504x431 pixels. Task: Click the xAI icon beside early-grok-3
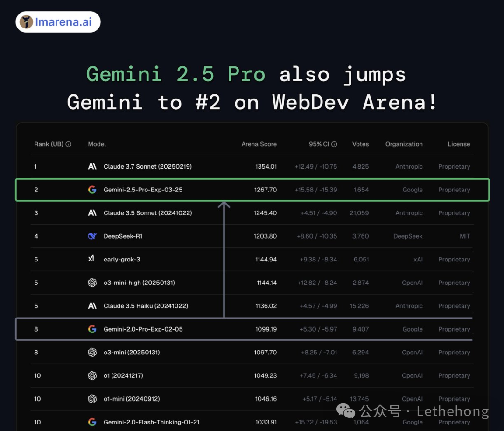tap(91, 259)
